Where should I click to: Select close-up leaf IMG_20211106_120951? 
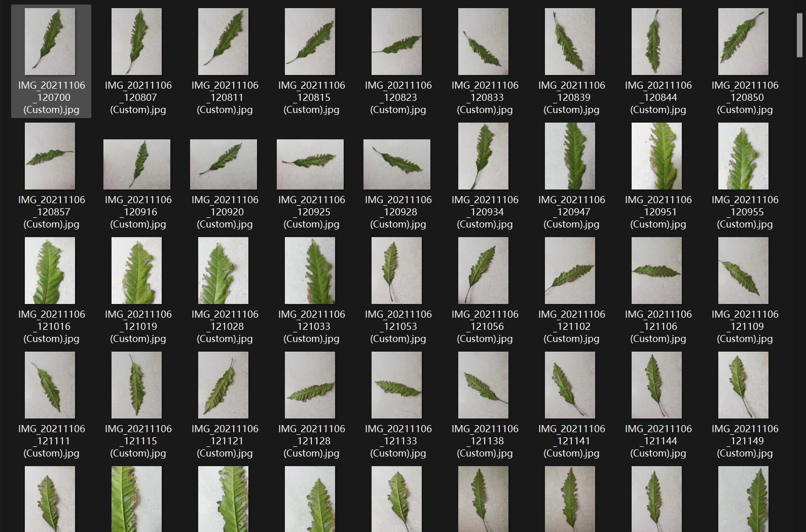click(657, 156)
